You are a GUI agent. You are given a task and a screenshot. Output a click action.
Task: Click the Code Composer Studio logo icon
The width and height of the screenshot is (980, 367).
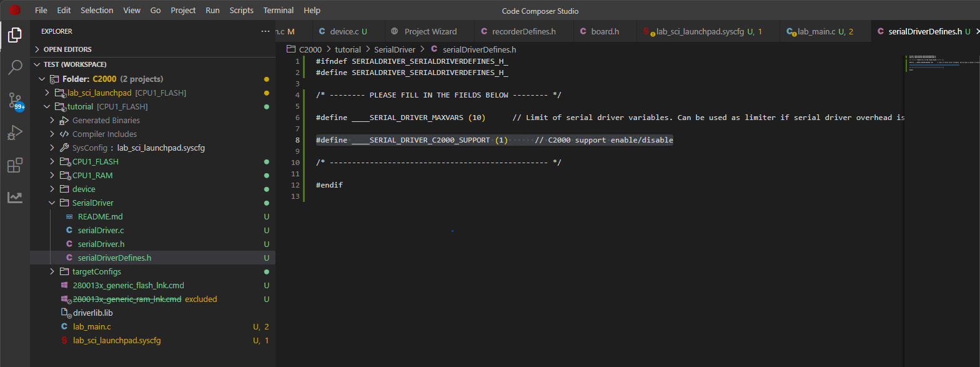pyautogui.click(x=15, y=10)
